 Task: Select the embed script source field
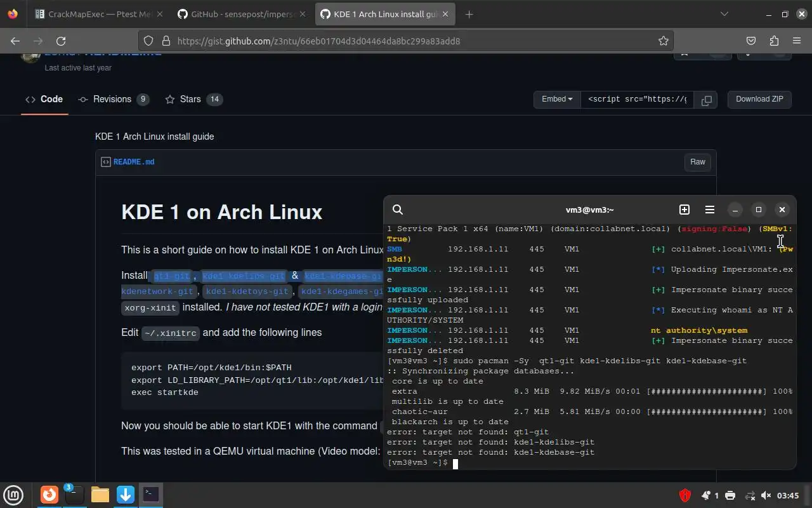coord(638,99)
